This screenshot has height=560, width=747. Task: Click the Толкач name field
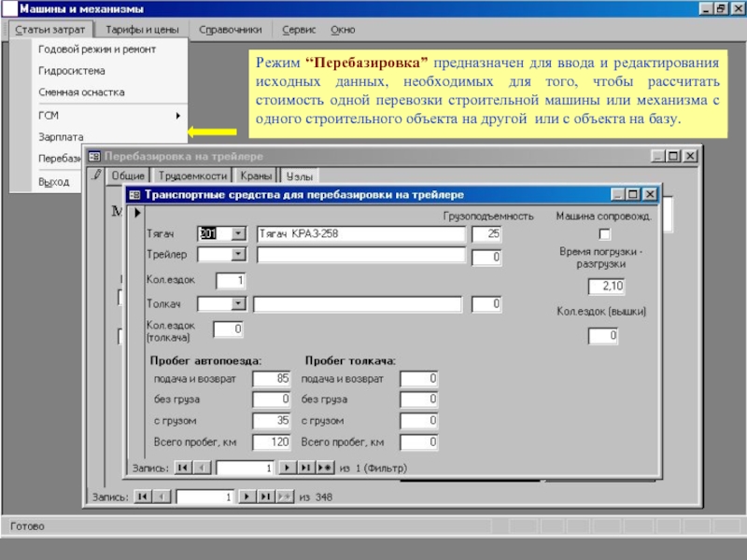click(x=358, y=304)
